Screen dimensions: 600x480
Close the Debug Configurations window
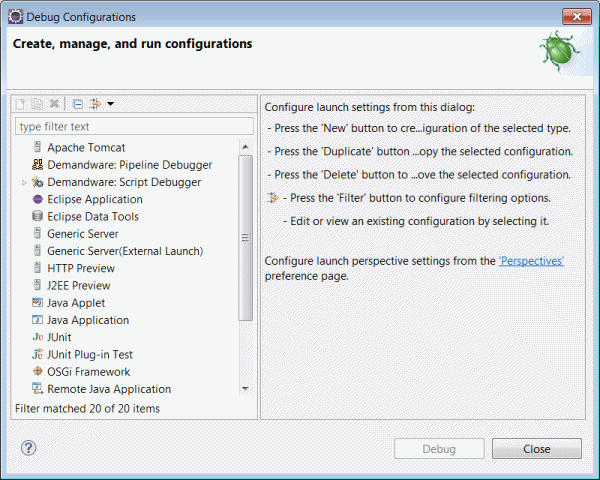click(x=576, y=16)
